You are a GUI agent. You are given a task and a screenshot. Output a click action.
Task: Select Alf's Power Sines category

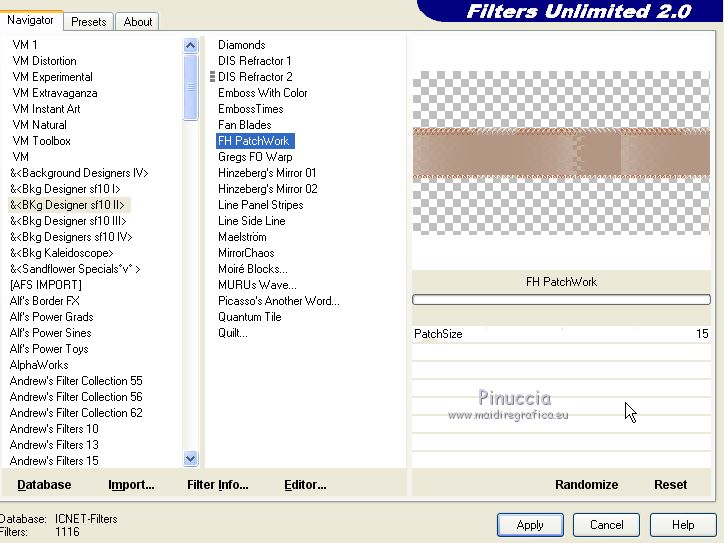click(50, 333)
